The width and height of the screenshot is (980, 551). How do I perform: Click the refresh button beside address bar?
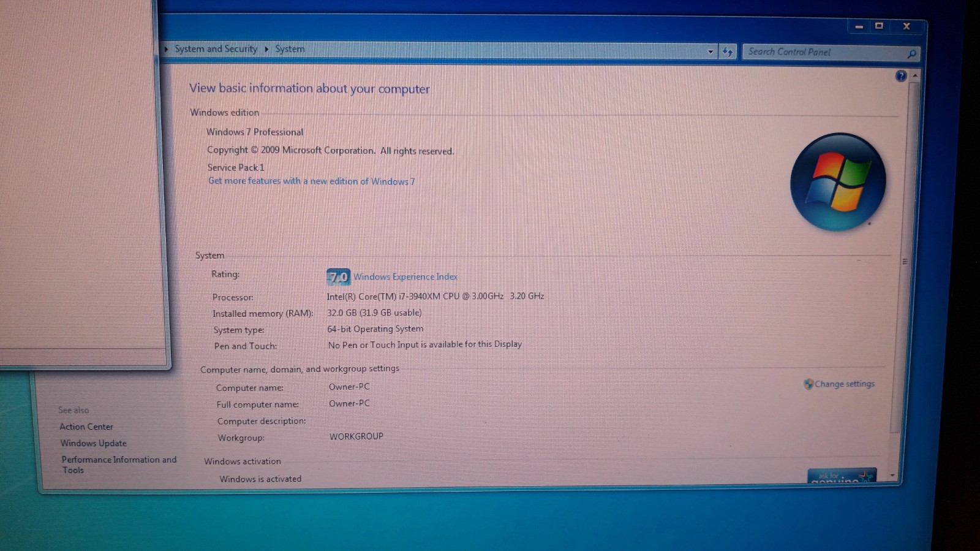pyautogui.click(x=727, y=52)
